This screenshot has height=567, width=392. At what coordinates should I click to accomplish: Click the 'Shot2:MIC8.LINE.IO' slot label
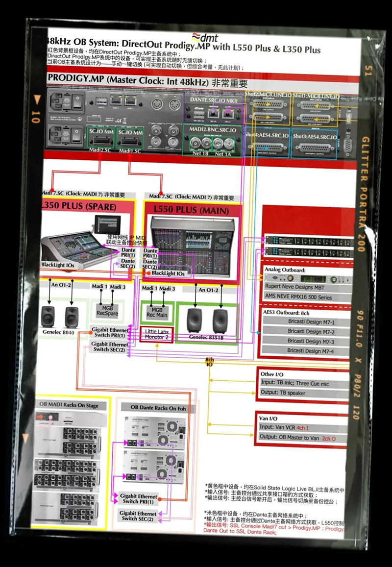[x=268, y=95]
